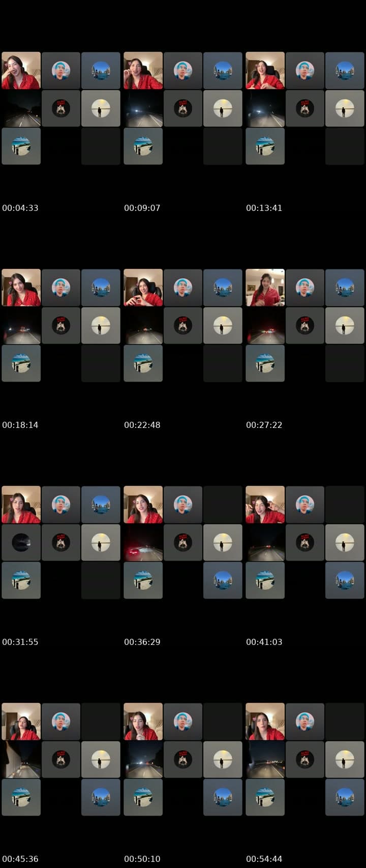
Task: Select silhouette moon avatar in 00:22:48 frame
Action: point(223,325)
